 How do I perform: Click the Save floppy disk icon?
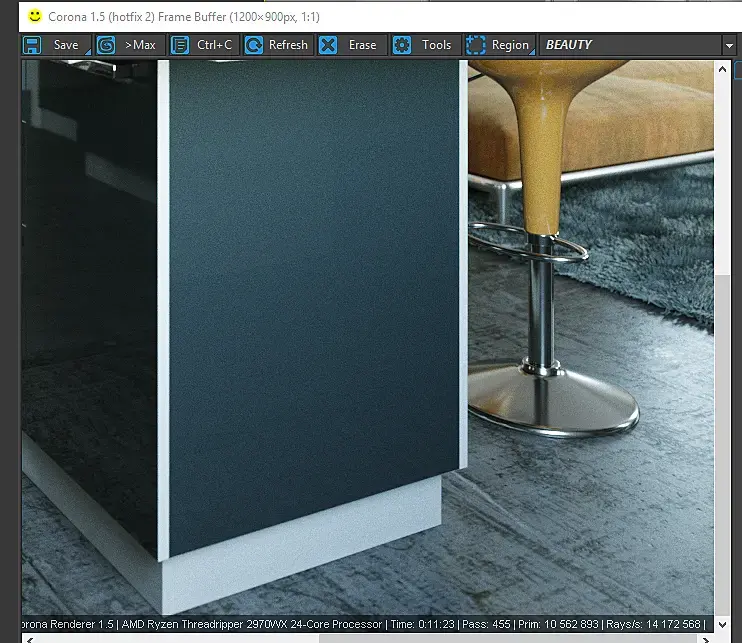32,45
